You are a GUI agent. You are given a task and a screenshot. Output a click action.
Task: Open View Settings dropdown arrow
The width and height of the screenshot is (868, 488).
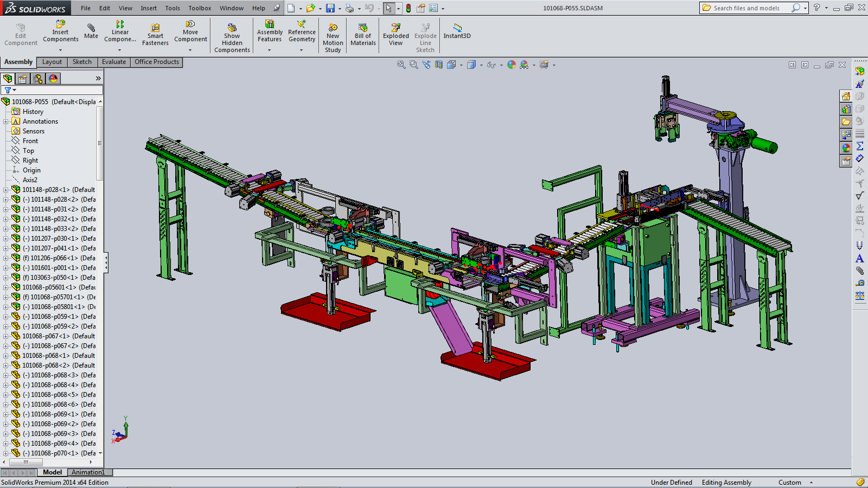pyautogui.click(x=554, y=65)
